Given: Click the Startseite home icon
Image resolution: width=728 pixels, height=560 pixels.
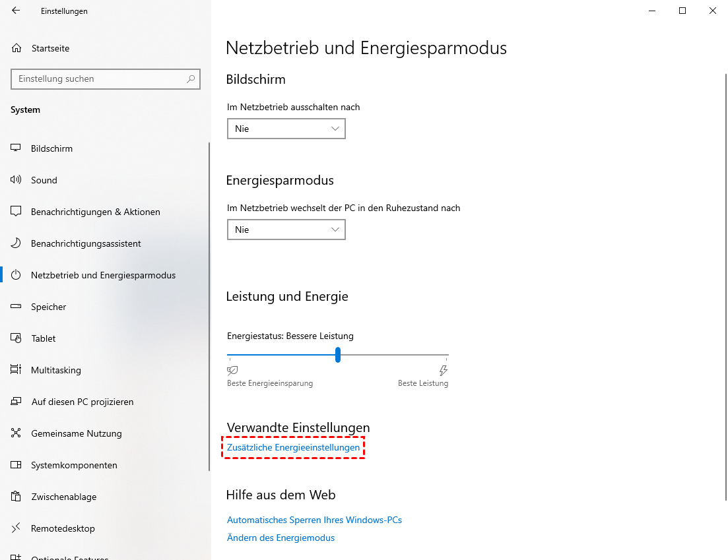Looking at the screenshot, I should point(17,48).
